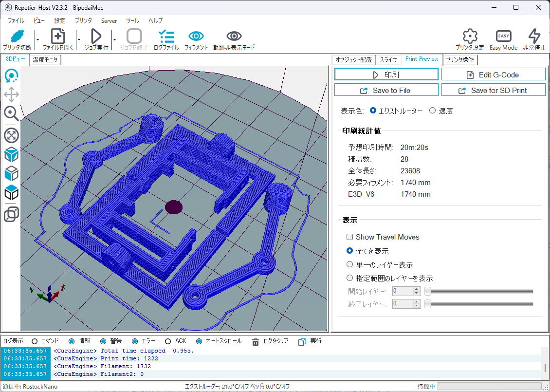Click the fit-to-view expand arrows icon

point(12,135)
